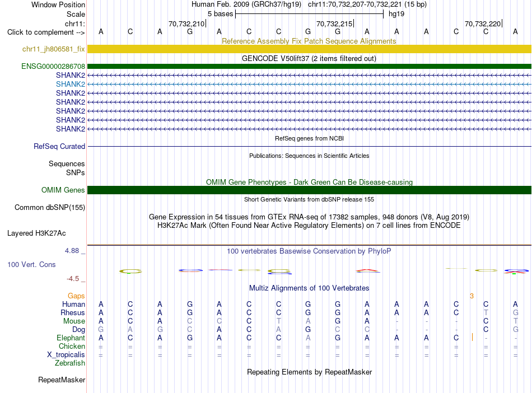
Task: Open the H3K27Ac Mark track title
Action: pyautogui.click(x=309, y=226)
